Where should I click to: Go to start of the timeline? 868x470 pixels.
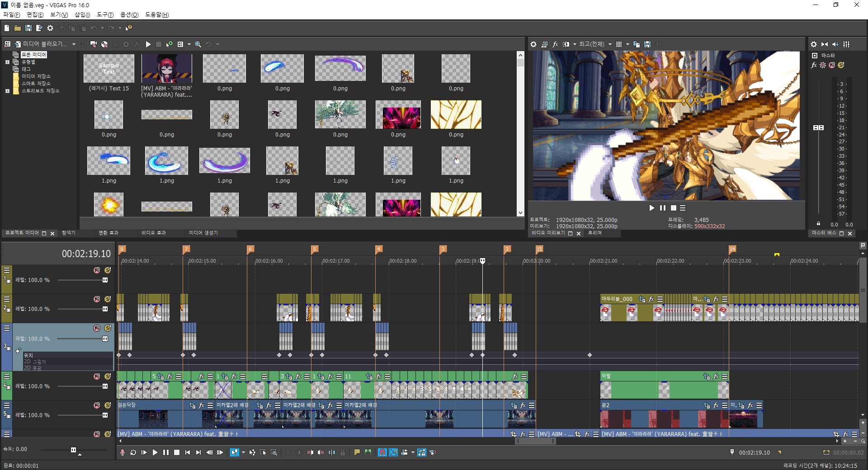[x=188, y=452]
